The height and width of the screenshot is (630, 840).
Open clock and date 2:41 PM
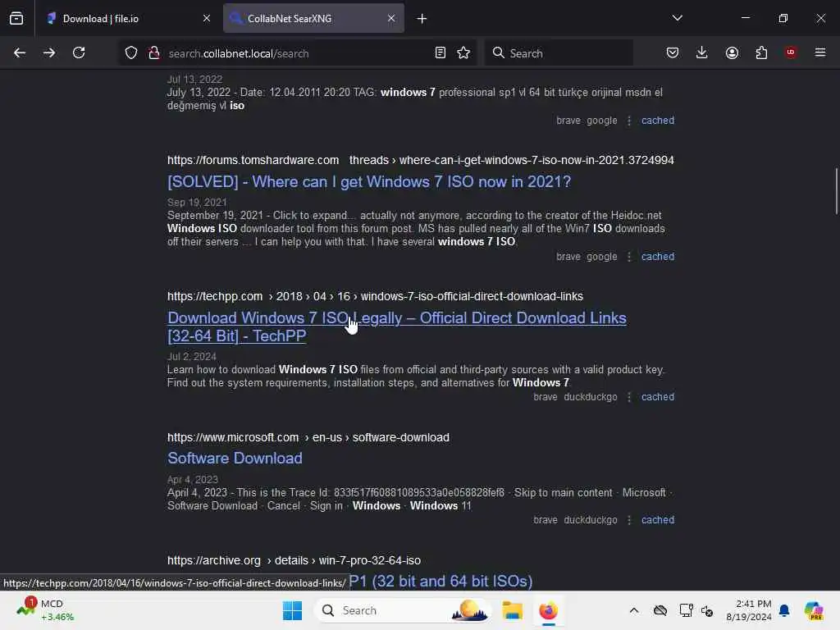(x=748, y=610)
